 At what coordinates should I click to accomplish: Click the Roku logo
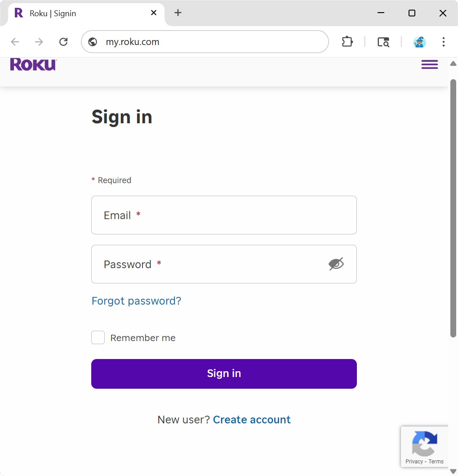pyautogui.click(x=33, y=65)
